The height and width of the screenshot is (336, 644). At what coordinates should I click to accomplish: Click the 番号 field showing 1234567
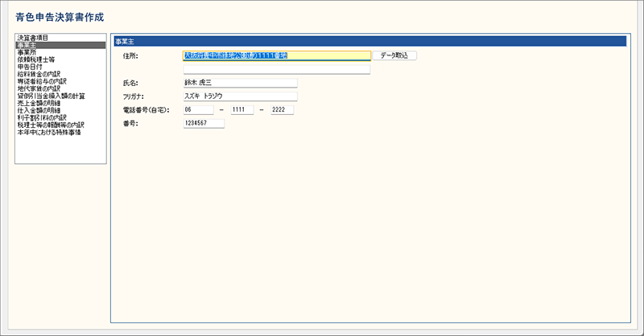coord(204,124)
